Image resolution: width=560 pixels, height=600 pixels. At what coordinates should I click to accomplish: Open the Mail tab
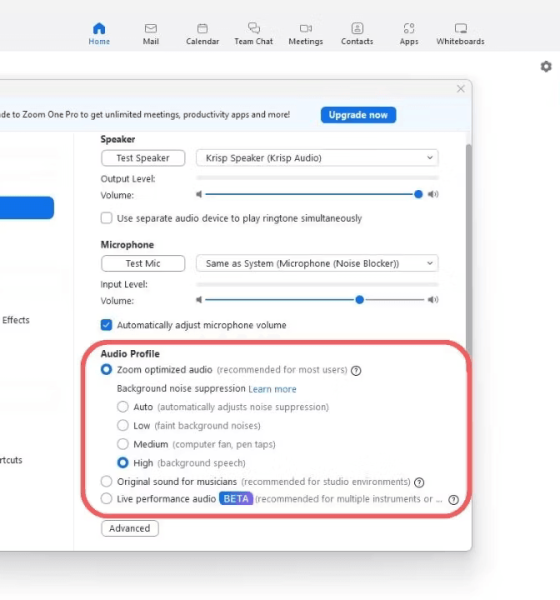(151, 34)
